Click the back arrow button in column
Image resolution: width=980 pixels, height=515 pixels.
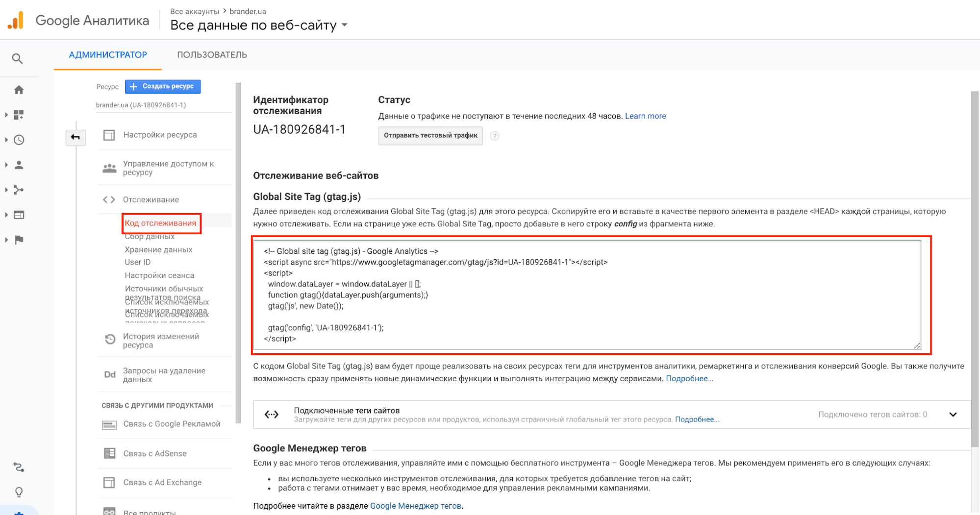[75, 137]
